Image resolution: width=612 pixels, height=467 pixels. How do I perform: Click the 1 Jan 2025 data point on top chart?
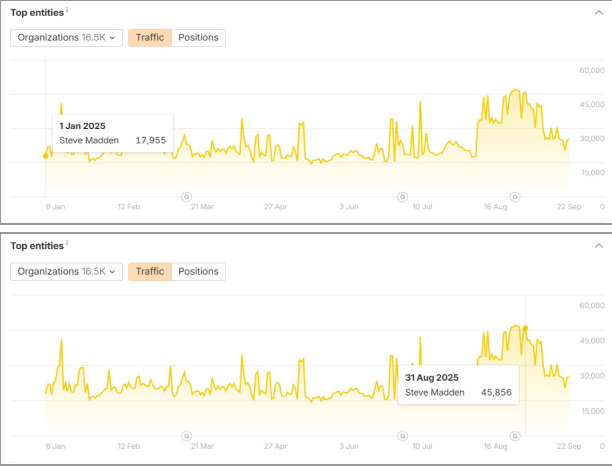pos(46,155)
